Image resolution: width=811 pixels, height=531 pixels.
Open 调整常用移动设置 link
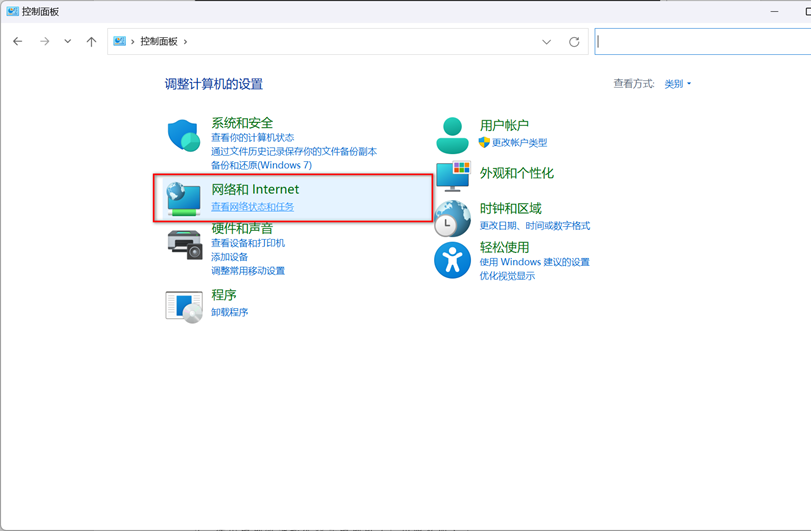pyautogui.click(x=248, y=271)
